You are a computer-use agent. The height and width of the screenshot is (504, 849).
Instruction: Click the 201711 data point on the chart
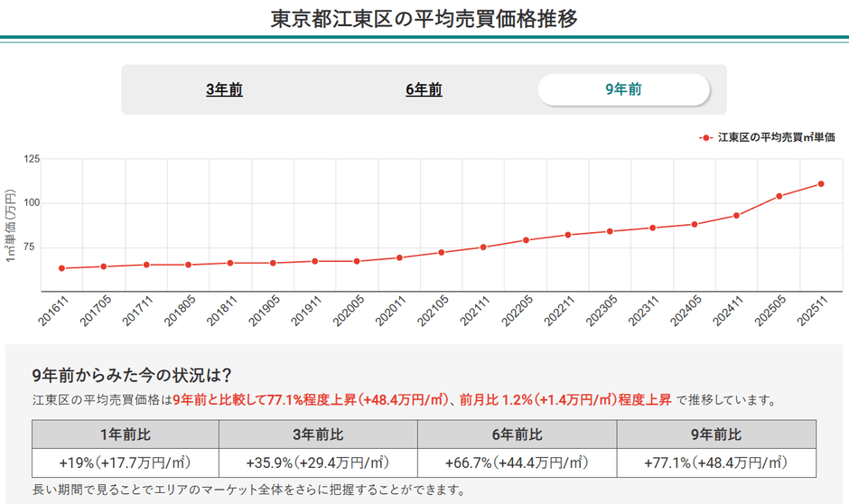146,265
